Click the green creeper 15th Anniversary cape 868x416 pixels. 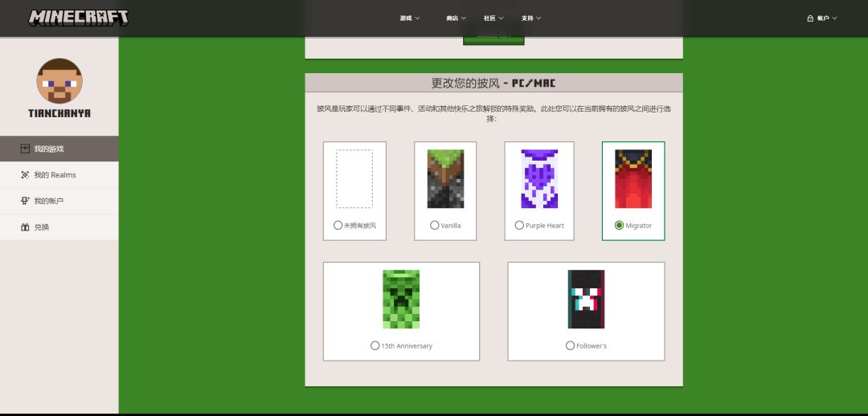tap(401, 300)
